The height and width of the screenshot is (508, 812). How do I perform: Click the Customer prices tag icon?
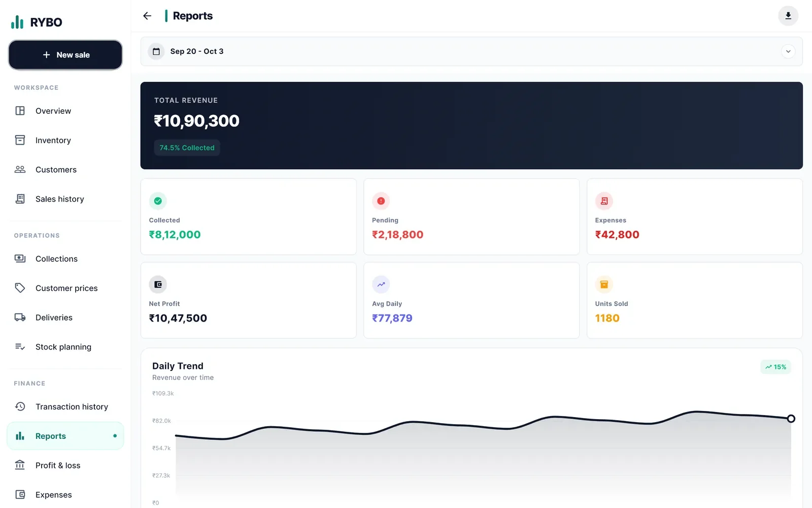pyautogui.click(x=20, y=288)
